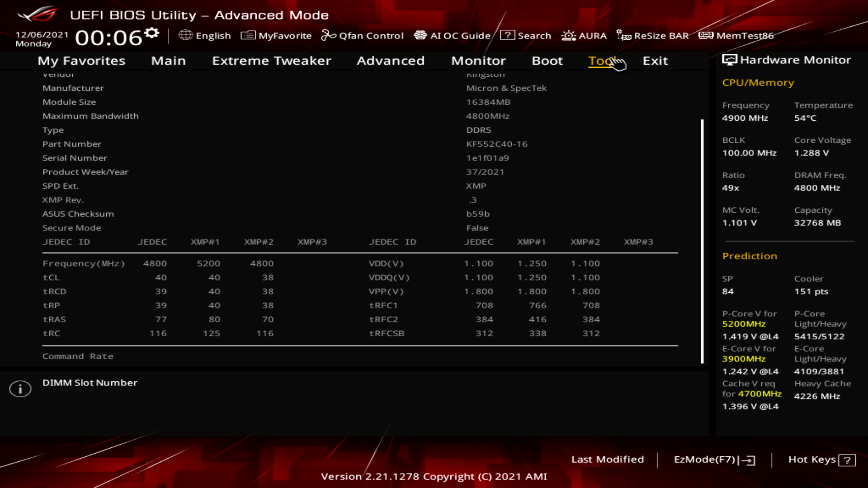
Task: Open MyFavorite list icon
Action: click(x=248, y=35)
